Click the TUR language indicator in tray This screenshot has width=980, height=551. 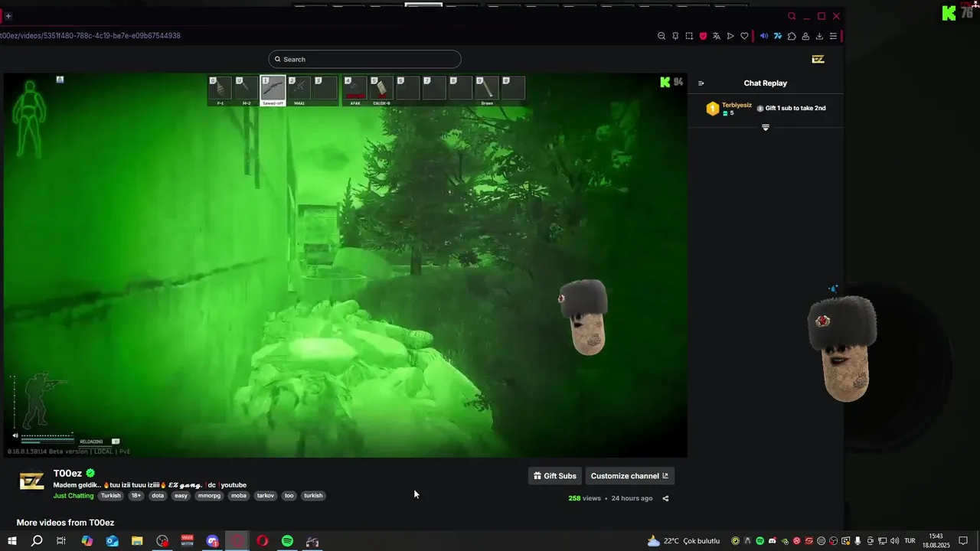[x=910, y=541]
